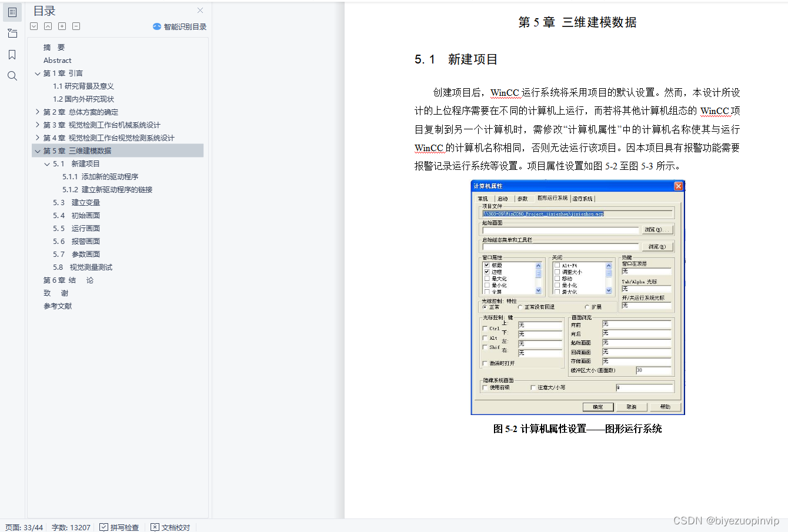Click the collapse-all up-chevron icon under 目录
788x532 pixels.
(48, 26)
